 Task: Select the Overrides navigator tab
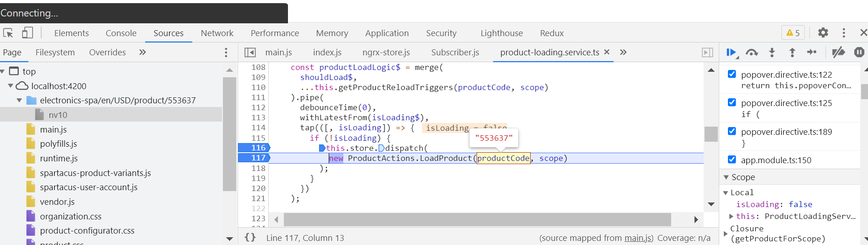107,53
